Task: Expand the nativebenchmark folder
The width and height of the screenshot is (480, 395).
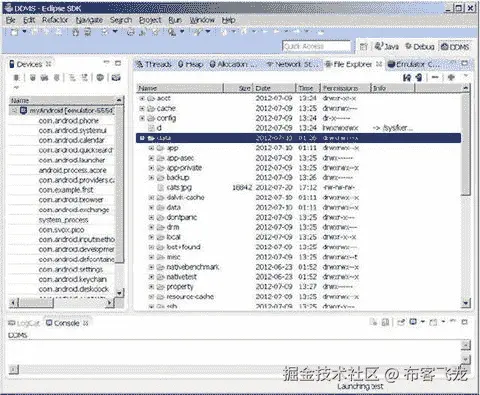Action: point(151,267)
